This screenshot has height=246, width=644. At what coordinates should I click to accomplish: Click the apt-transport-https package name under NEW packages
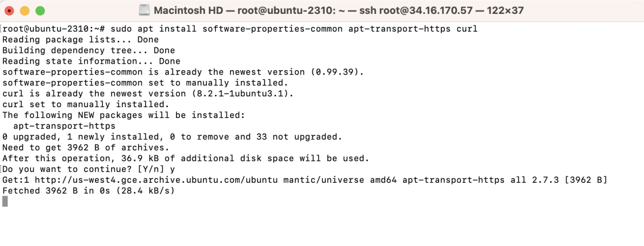(64, 126)
